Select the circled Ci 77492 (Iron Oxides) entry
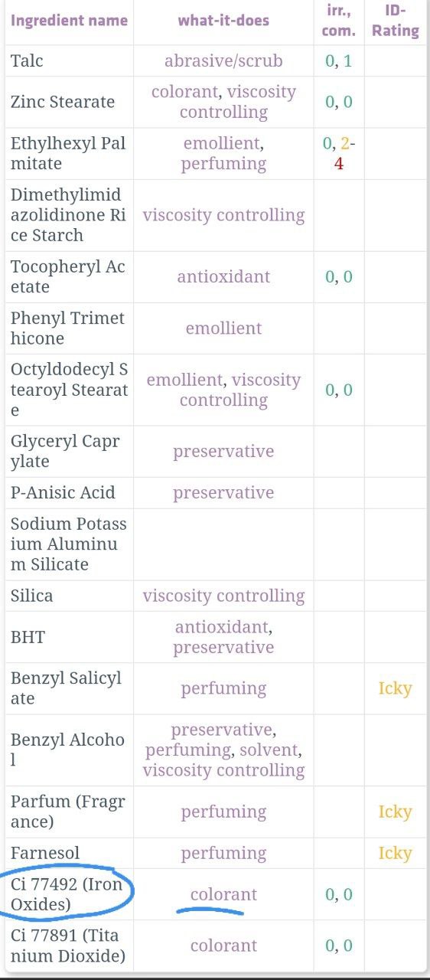 point(67,894)
